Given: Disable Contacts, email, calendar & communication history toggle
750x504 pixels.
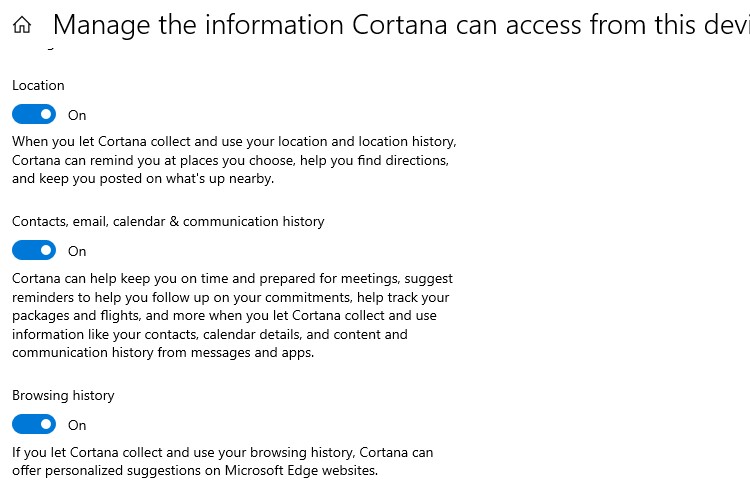Looking at the screenshot, I should (x=34, y=251).
